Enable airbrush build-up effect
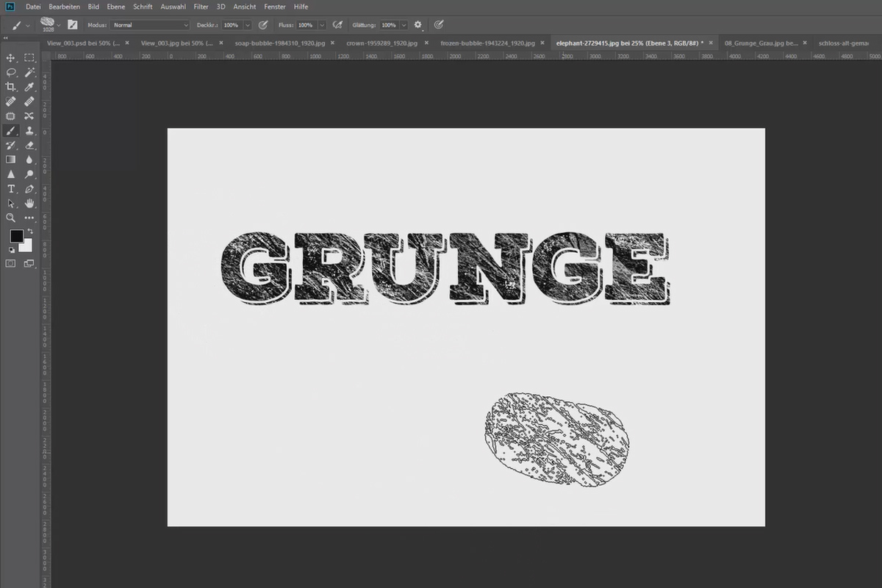Image resolution: width=882 pixels, height=588 pixels. (x=338, y=24)
